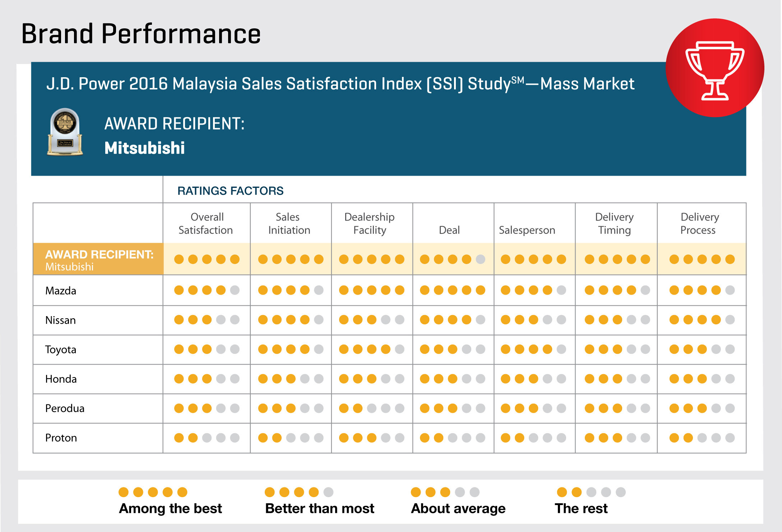
Task: Click Mitsubishi's Overall Satisfaction rating dots
Action: (207, 259)
